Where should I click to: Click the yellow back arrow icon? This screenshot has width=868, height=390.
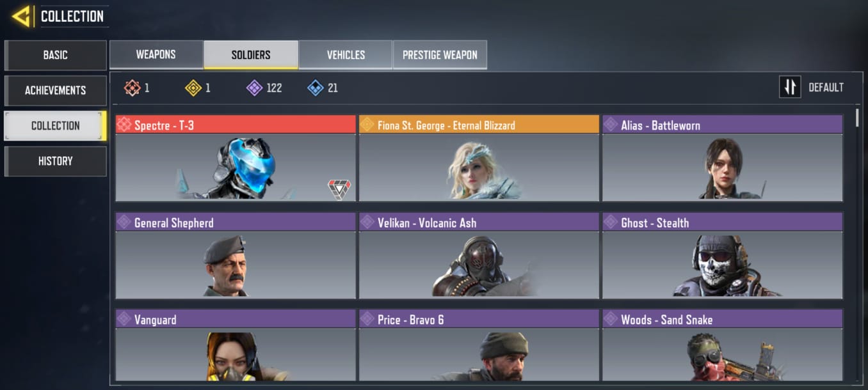point(22,16)
